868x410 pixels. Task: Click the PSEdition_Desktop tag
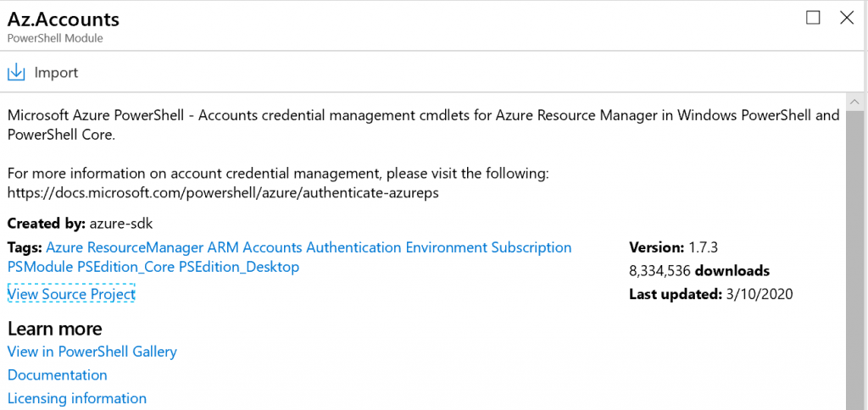pos(239,267)
